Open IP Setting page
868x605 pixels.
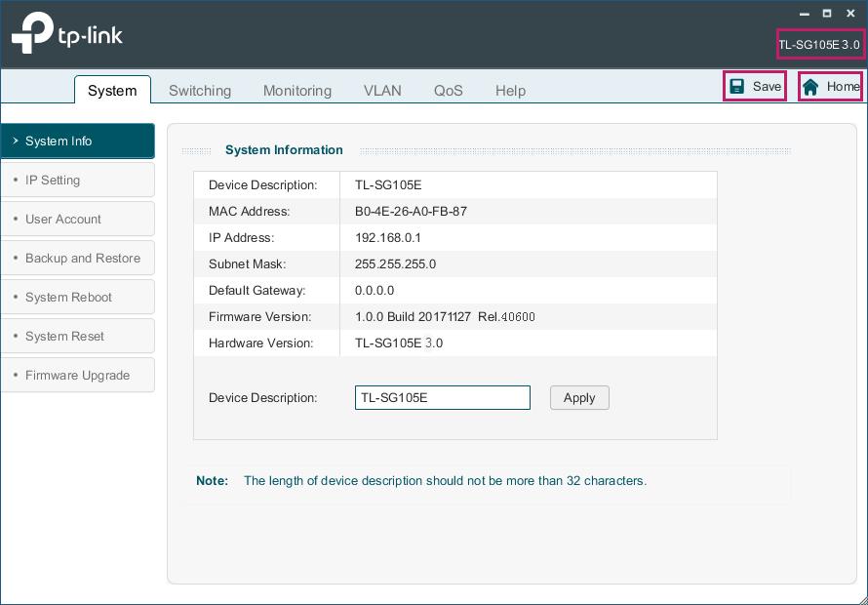(77, 181)
